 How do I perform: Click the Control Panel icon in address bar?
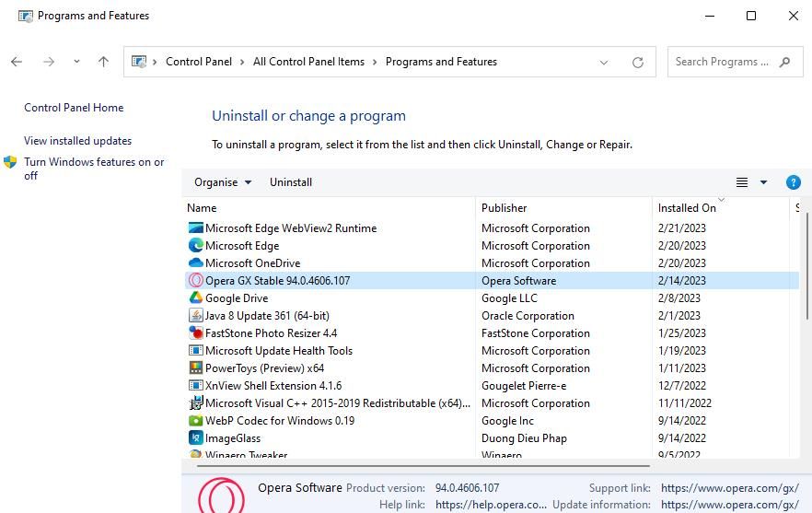(139, 62)
